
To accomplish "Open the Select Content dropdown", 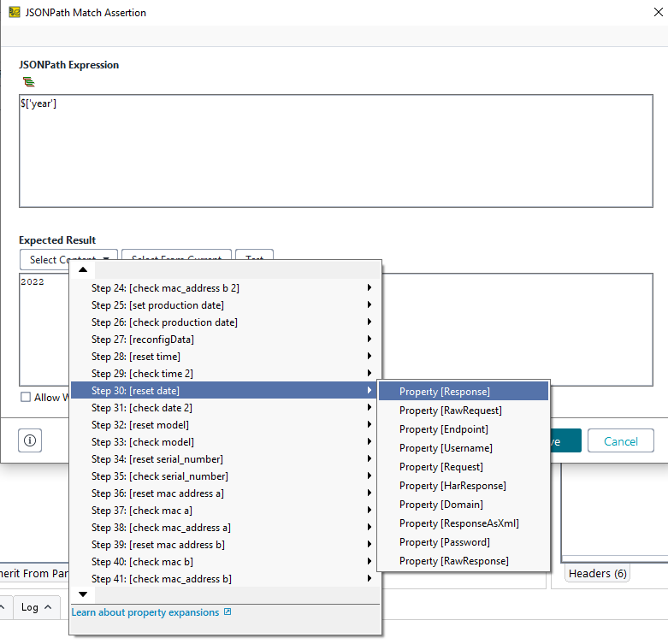I will (69, 259).
